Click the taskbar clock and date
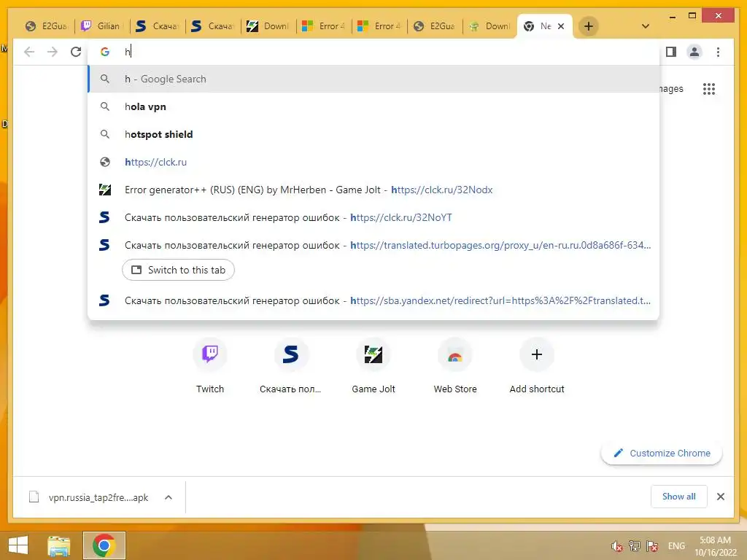 coord(715,546)
